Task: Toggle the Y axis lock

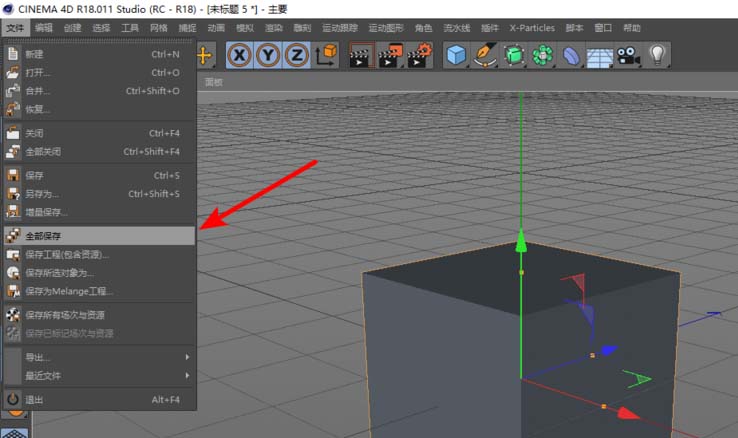Action: (267, 55)
